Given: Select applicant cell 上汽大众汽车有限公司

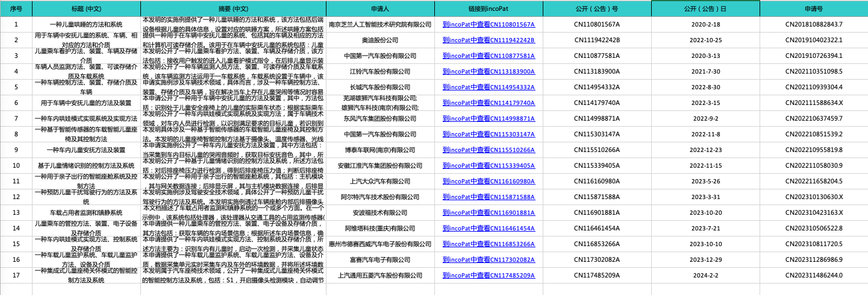Looking at the screenshot, I should click(380, 182).
